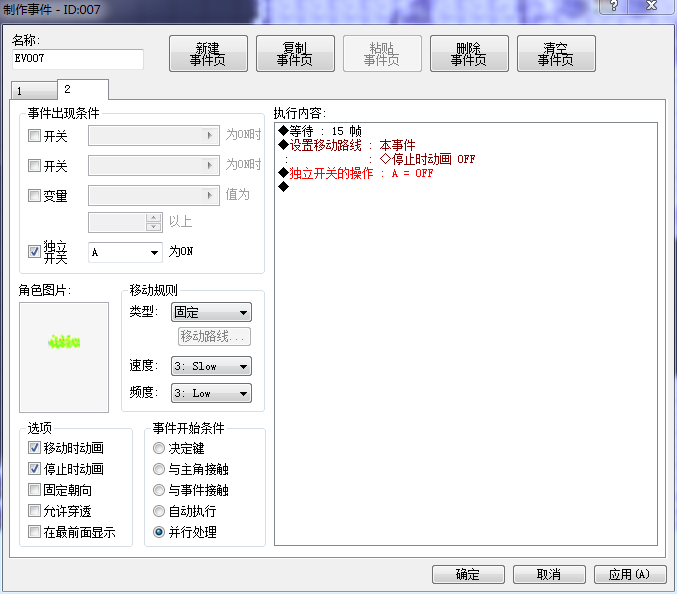Switch to event page tab 1
This screenshot has width=677, height=594.
[x=34, y=91]
